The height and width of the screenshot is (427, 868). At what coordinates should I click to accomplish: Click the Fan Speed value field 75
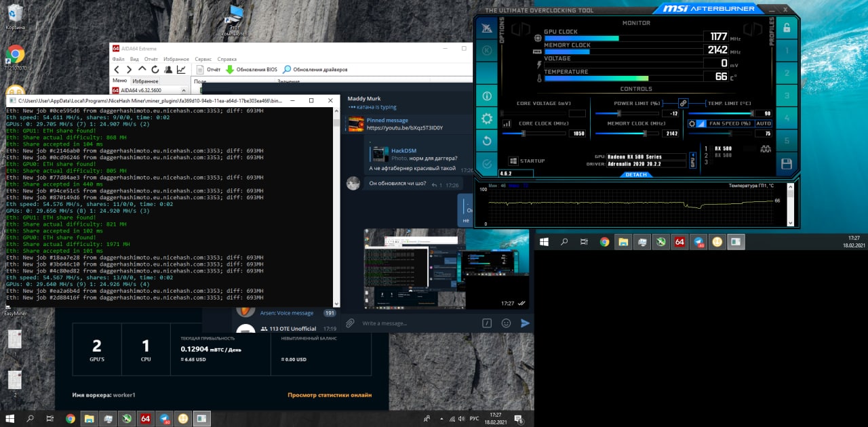coord(764,134)
